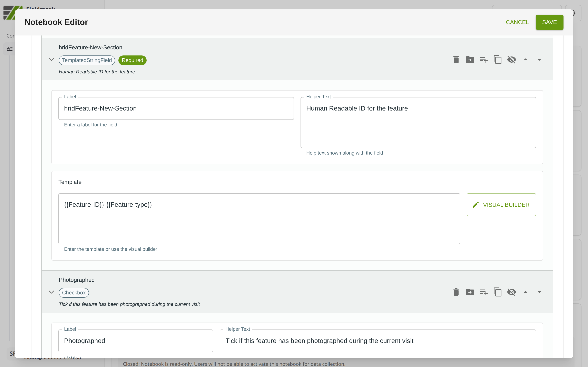The height and width of the screenshot is (367, 588).
Task: Toggle hidden state of Photographed field
Action: tap(511, 292)
